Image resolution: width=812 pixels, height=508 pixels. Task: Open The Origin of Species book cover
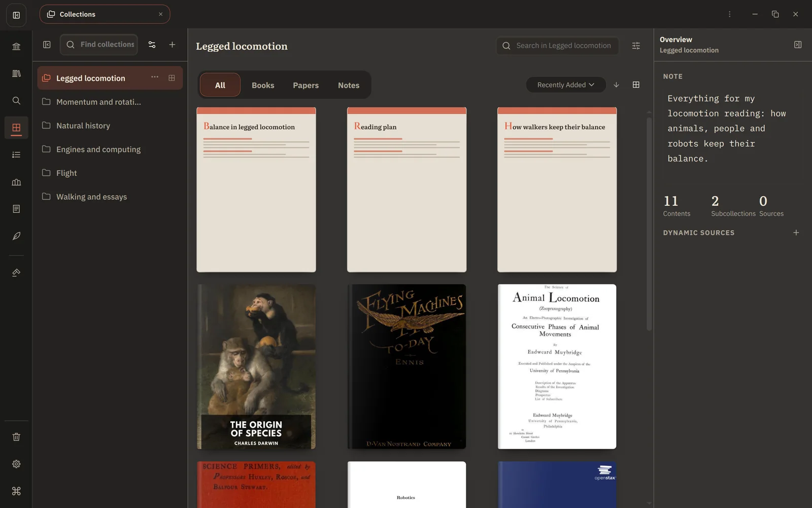[256, 366]
